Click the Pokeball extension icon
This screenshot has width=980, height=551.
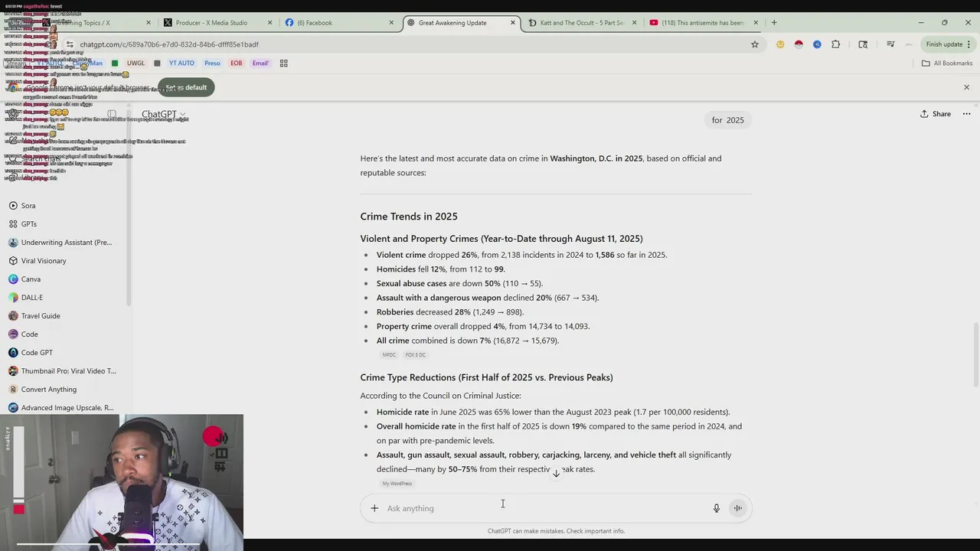[x=799, y=44]
